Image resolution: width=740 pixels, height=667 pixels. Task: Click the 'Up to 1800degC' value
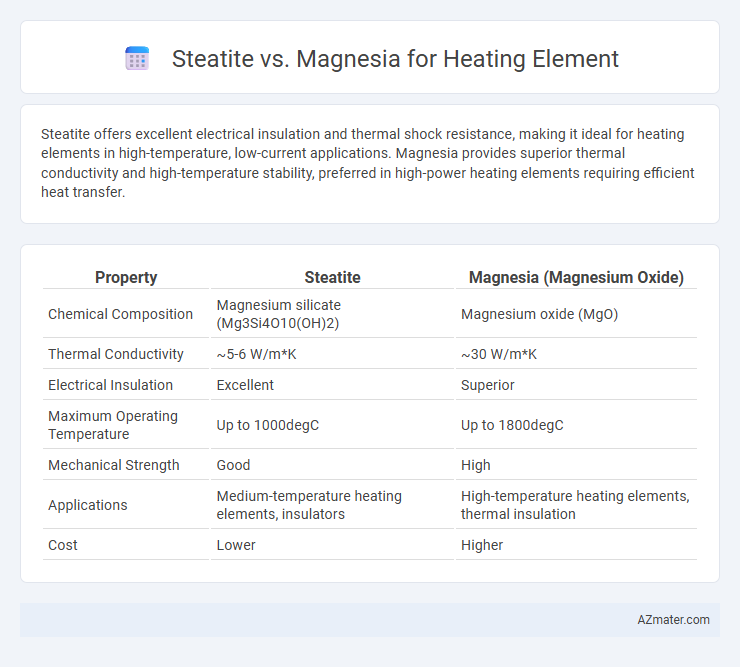[512, 425]
